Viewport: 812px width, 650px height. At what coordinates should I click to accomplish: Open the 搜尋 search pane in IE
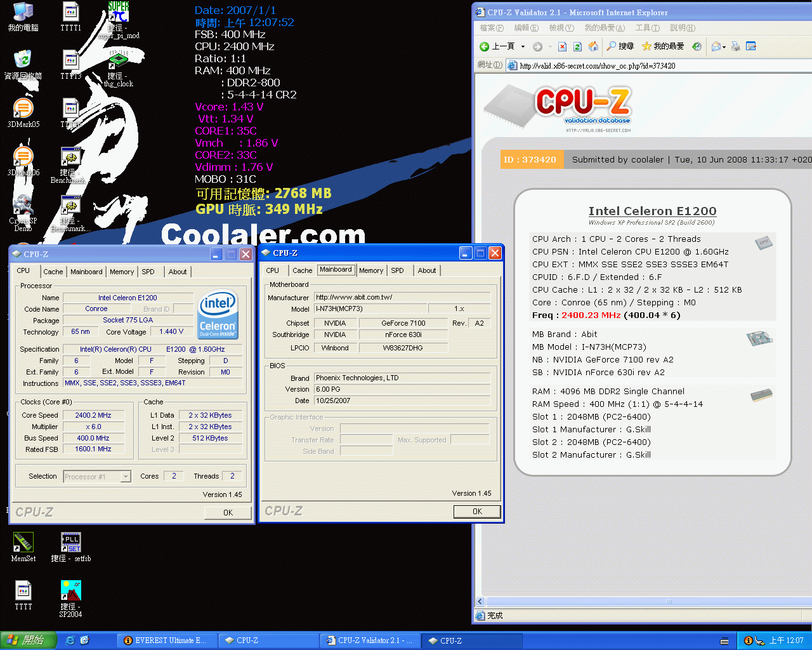[x=620, y=46]
